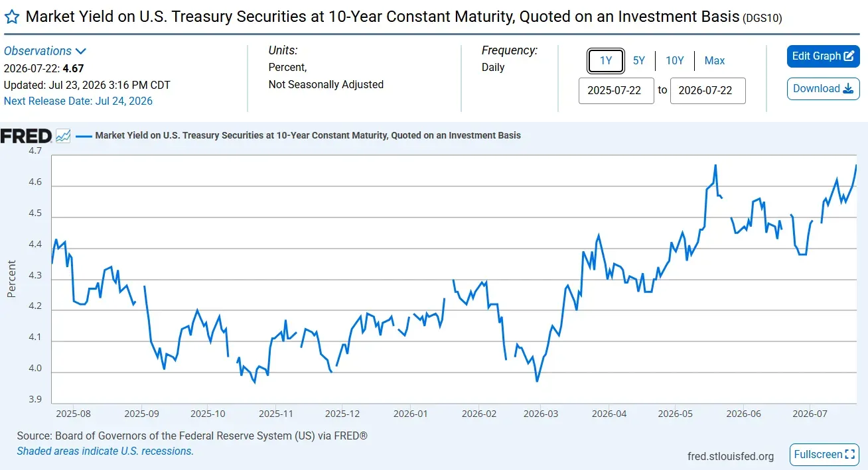This screenshot has height=470, width=868.
Task: Click the Shaded areas indicate U.S. recessions link
Action: pos(106,451)
